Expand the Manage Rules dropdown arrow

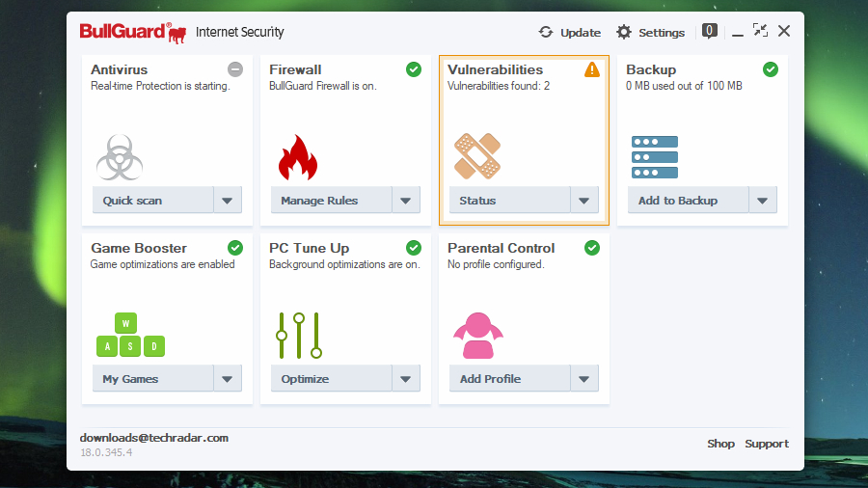[x=406, y=201]
